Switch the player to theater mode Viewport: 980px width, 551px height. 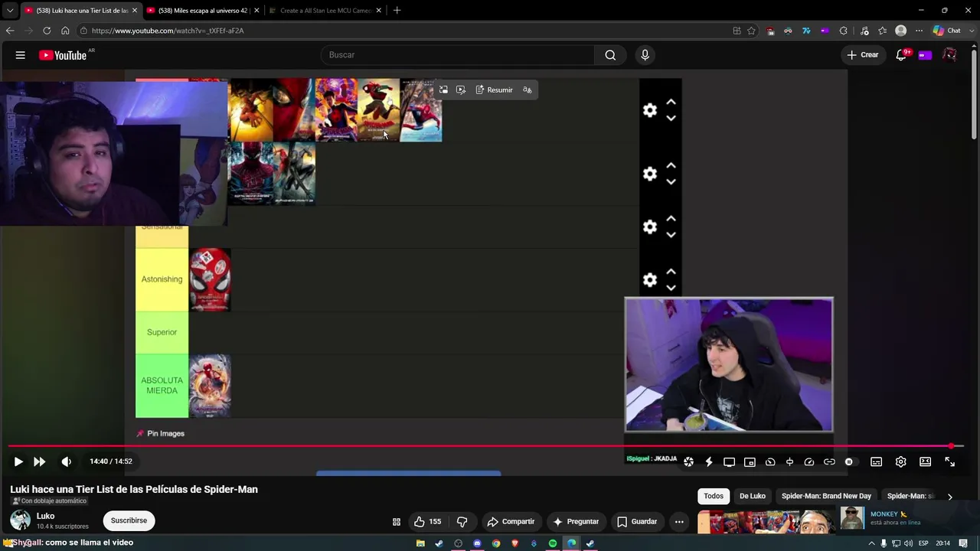925,462
